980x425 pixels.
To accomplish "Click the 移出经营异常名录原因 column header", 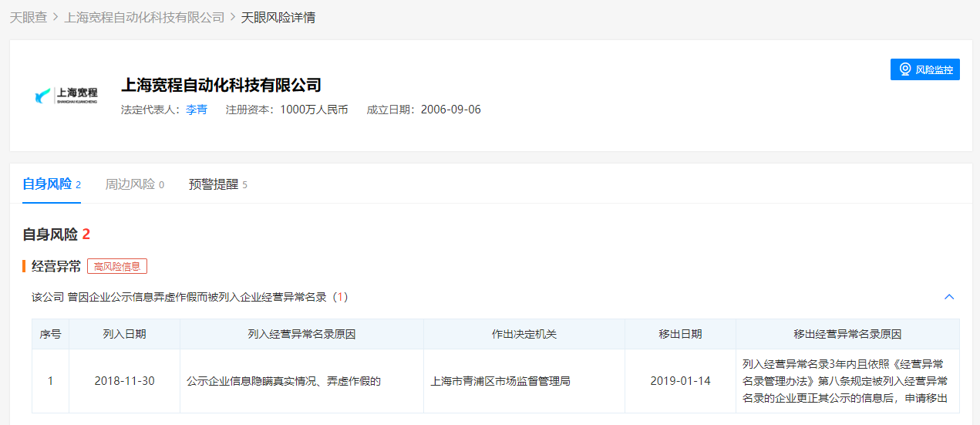I will coord(847,334).
